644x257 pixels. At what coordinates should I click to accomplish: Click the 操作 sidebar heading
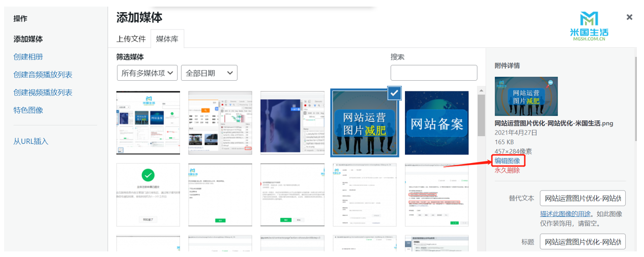(x=20, y=19)
